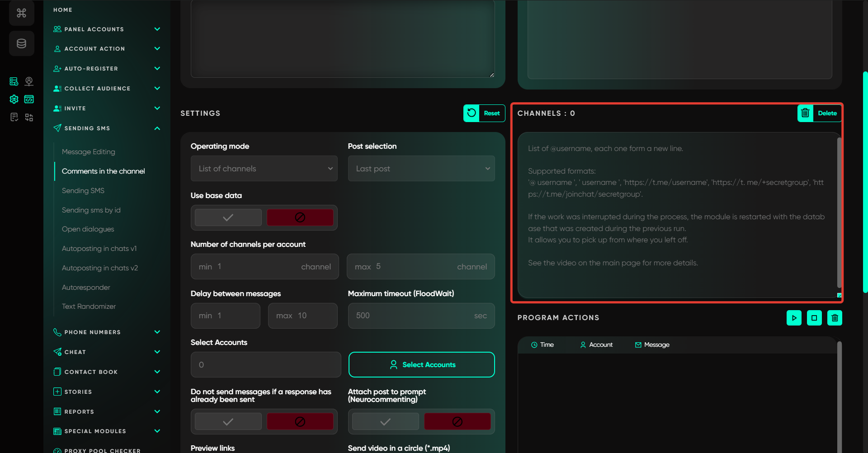Disable Attach post to prompt option
Viewport: 868px width, 453px height.
457,421
